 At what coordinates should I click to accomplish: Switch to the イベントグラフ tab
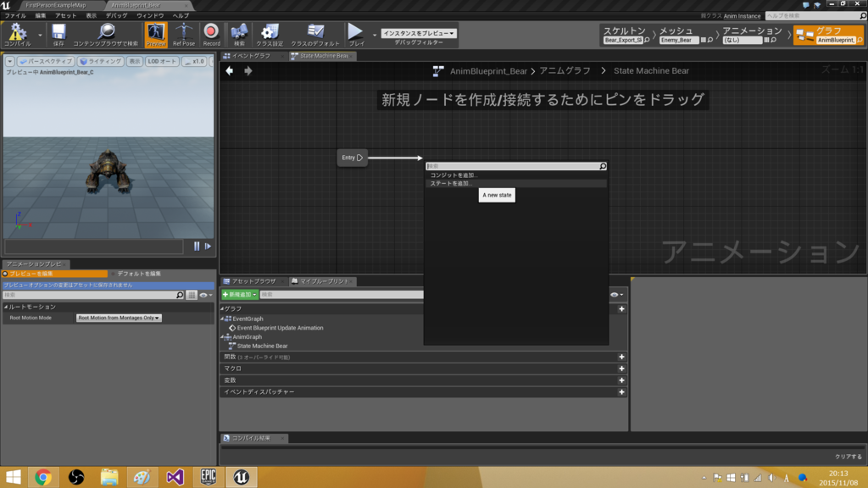(x=251, y=56)
